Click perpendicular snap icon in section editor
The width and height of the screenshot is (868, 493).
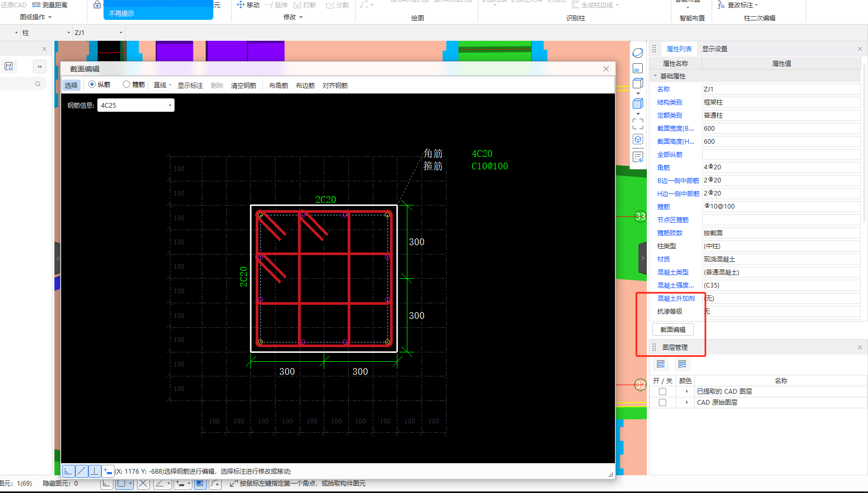[95, 471]
